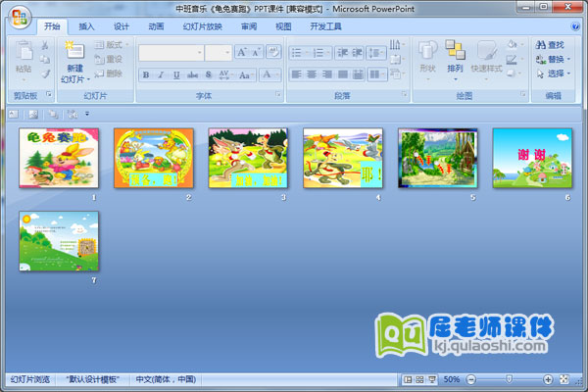Select the 幻灯片放映 tab
Viewport: 588px width, 392px height.
point(203,26)
